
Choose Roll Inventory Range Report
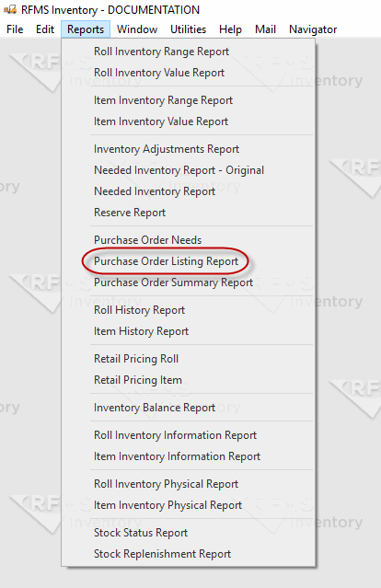(x=161, y=52)
